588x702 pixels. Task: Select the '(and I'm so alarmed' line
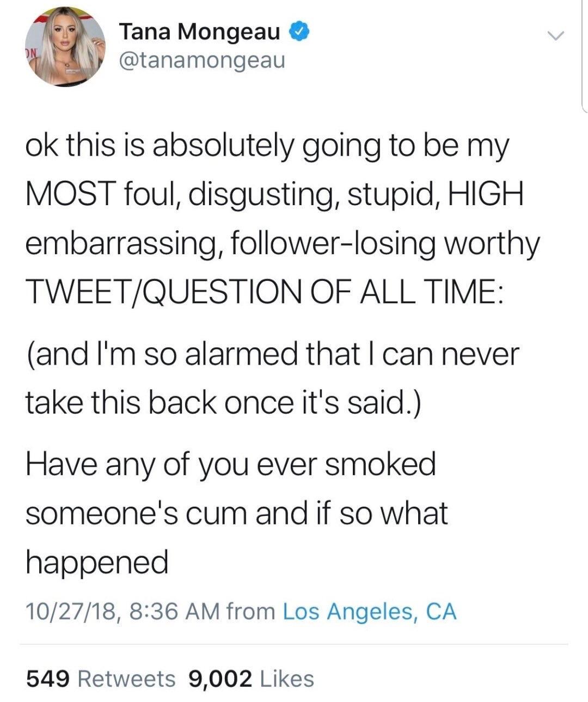pyautogui.click(x=272, y=354)
